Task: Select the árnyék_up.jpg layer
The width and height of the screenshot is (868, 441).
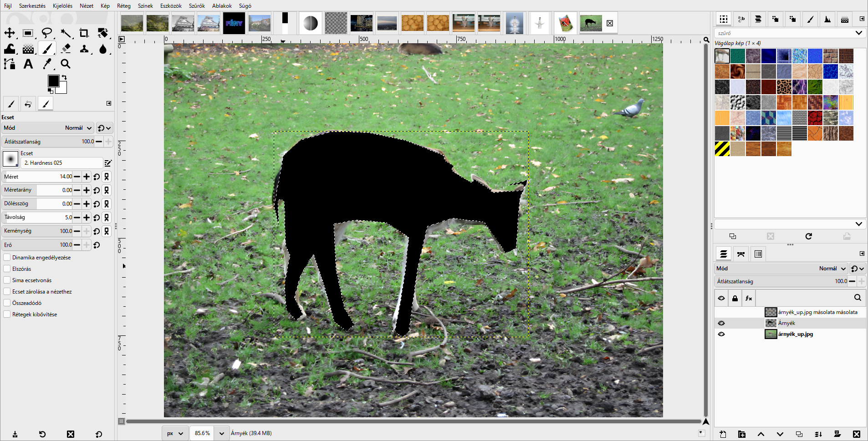Action: point(790,334)
